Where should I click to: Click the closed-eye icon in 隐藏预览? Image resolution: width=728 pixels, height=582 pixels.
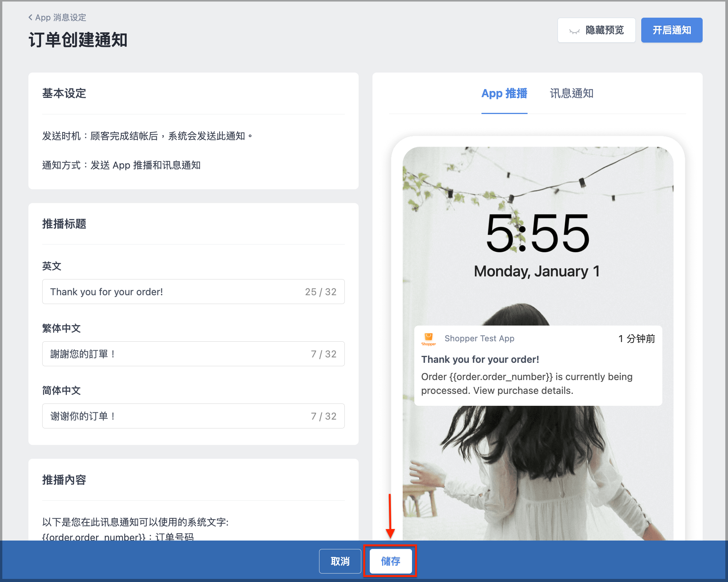574,31
